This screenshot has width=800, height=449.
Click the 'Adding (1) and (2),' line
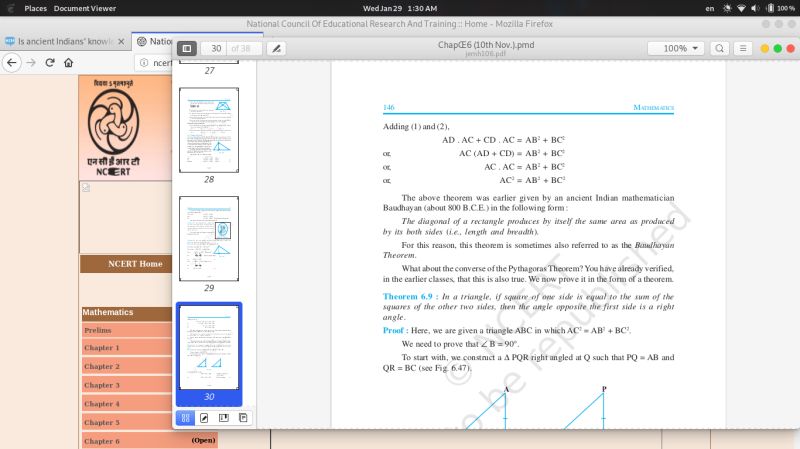pyautogui.click(x=416, y=126)
